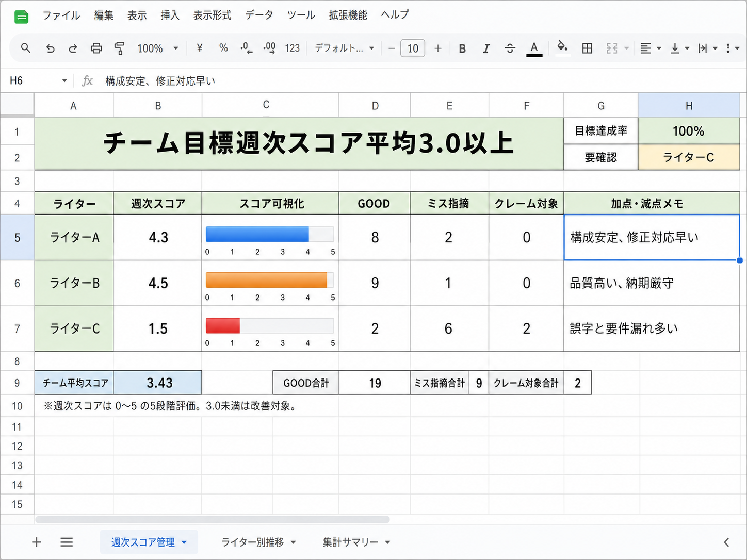Open the fill color picker
The height and width of the screenshot is (560, 747).
562,48
